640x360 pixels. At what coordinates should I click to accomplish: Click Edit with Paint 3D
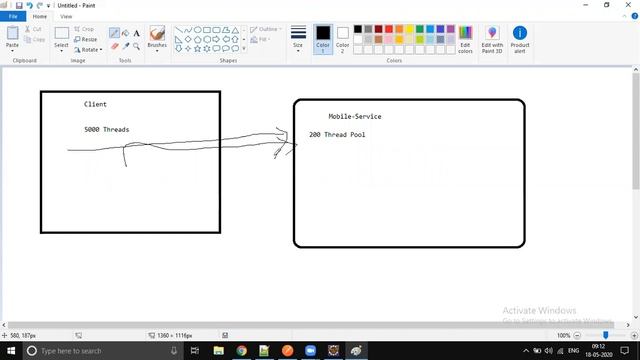[x=492, y=39]
